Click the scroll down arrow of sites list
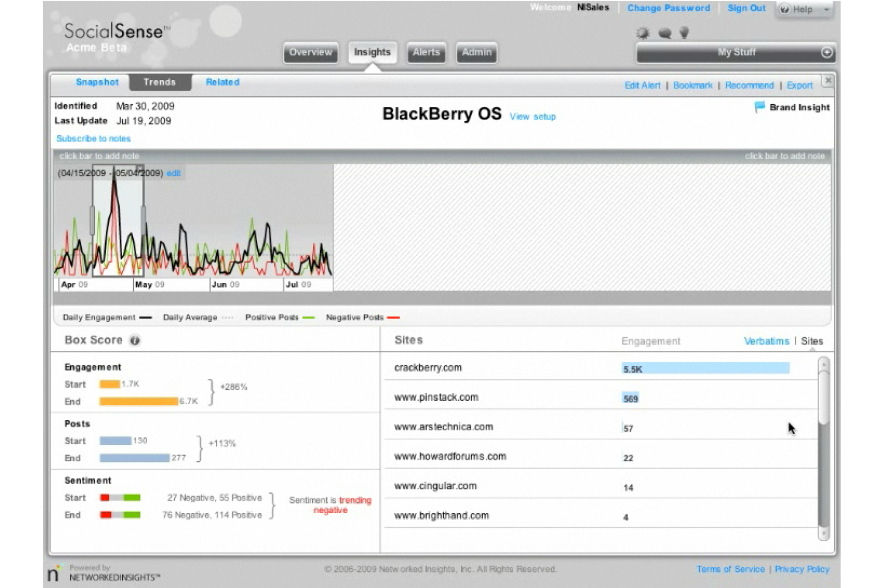The width and height of the screenshot is (882, 588). click(824, 533)
